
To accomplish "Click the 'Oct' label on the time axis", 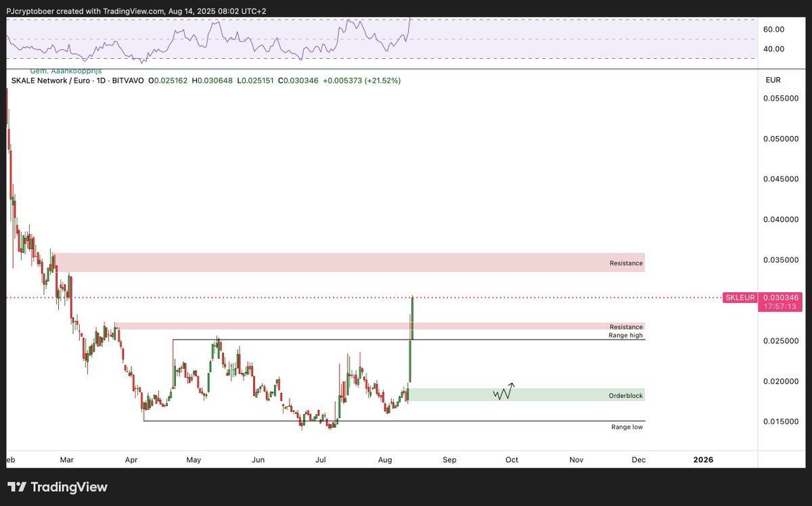I will coord(512,460).
